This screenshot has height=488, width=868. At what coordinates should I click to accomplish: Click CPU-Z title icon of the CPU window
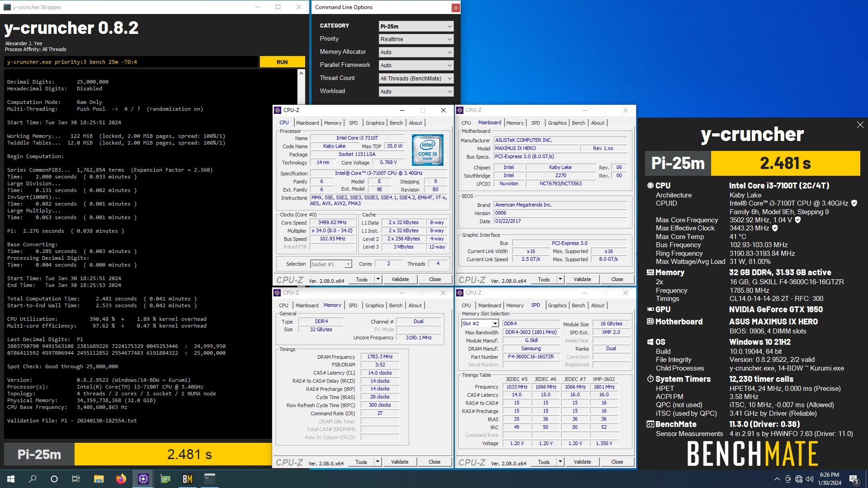click(278, 110)
